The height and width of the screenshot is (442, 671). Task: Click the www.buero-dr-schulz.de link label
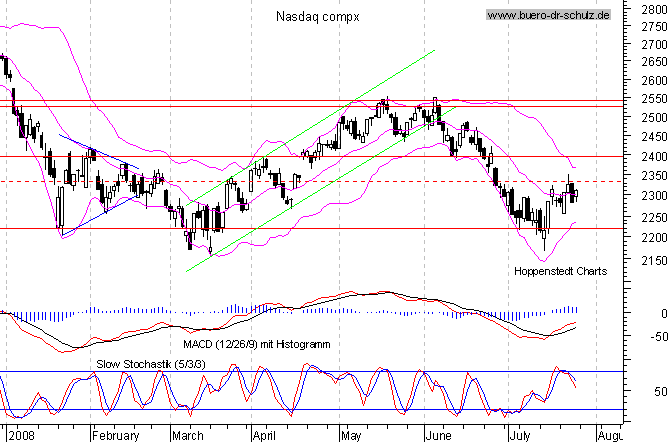click(x=549, y=15)
